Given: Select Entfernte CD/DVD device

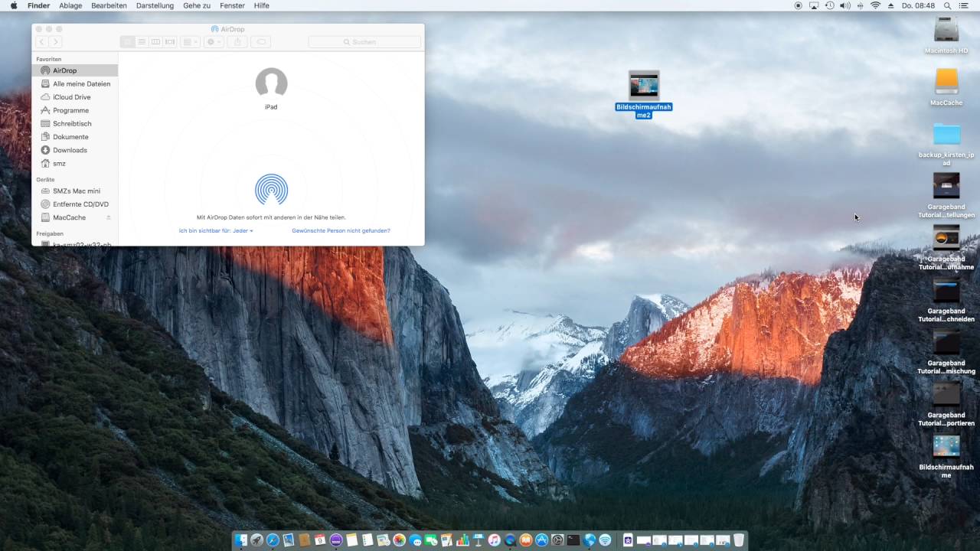Looking at the screenshot, I should 75,204.
